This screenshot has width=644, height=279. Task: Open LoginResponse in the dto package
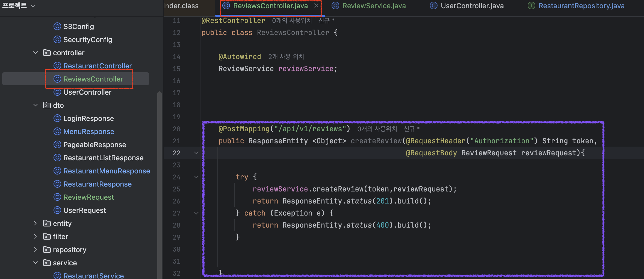click(x=88, y=118)
